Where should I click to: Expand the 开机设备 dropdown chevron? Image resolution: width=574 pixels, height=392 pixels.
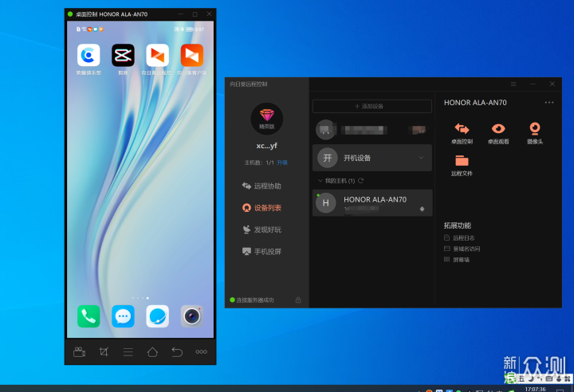(x=422, y=158)
